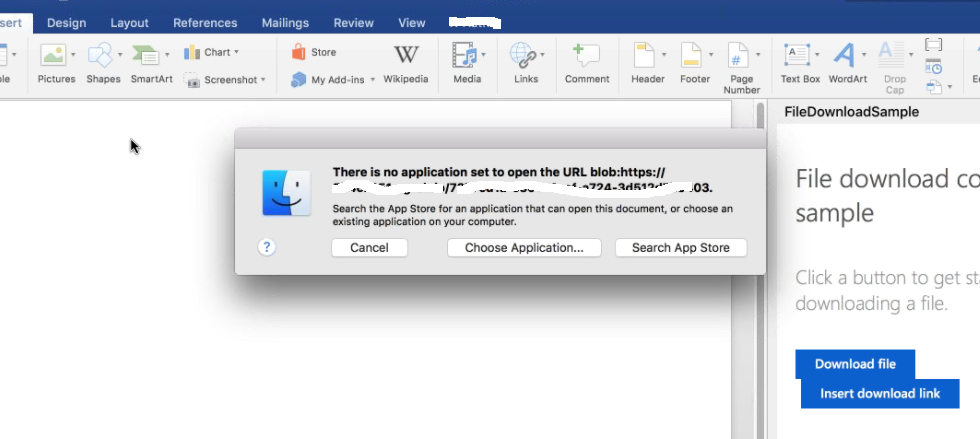
Task: Launch the Wikipedia add-in
Action: (x=406, y=63)
